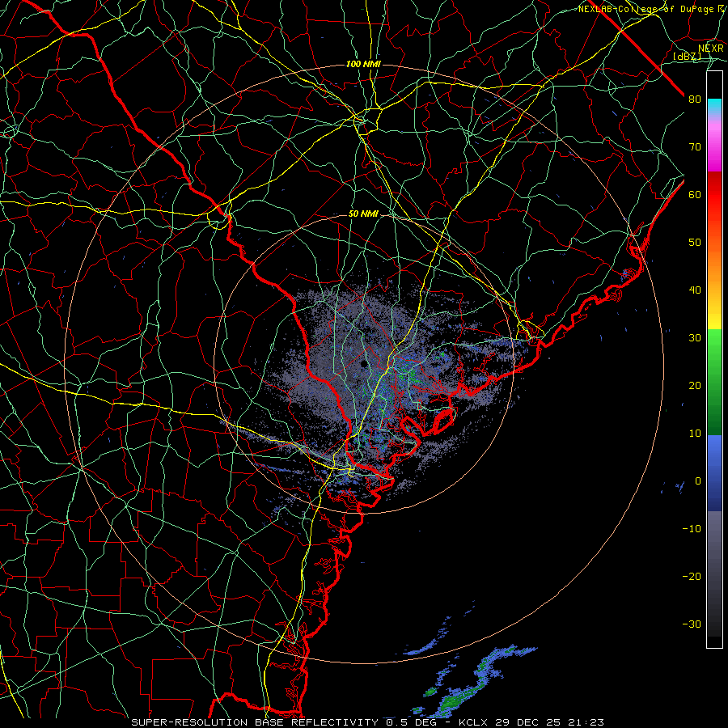Click the KCLX station identifier in the caption
The height and width of the screenshot is (728, 728).
[x=475, y=722]
